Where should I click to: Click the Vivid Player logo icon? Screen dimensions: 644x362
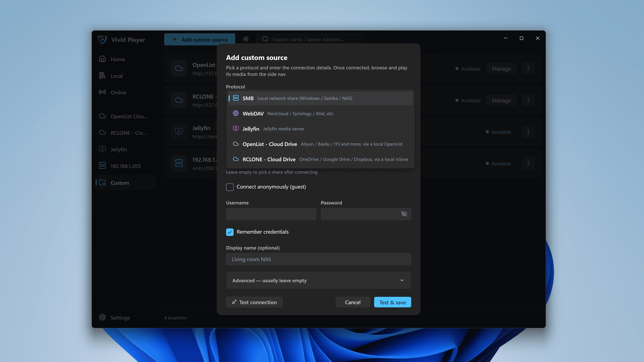(102, 40)
